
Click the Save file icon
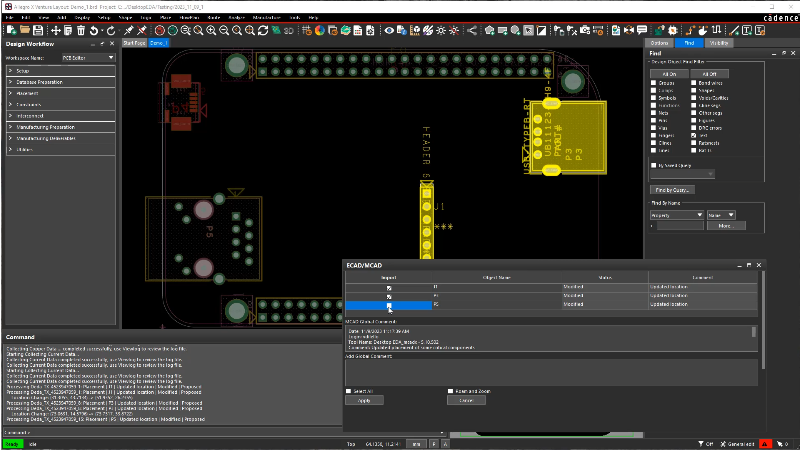pyautogui.click(x=39, y=31)
